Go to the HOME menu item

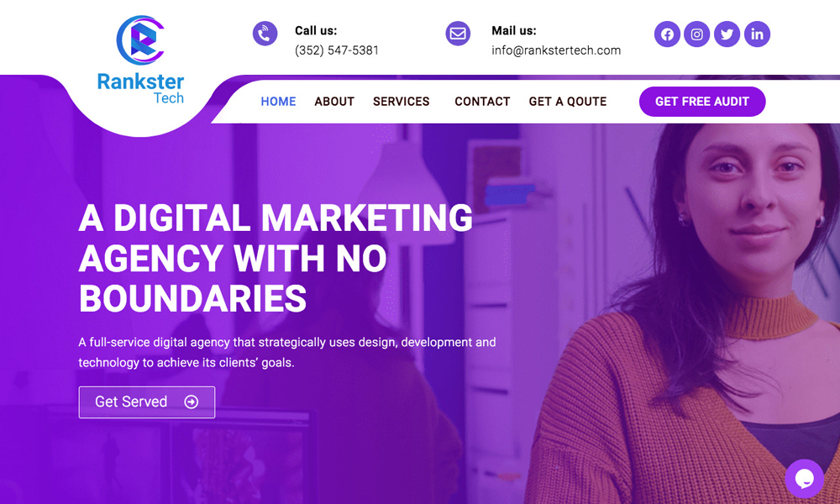(x=278, y=102)
